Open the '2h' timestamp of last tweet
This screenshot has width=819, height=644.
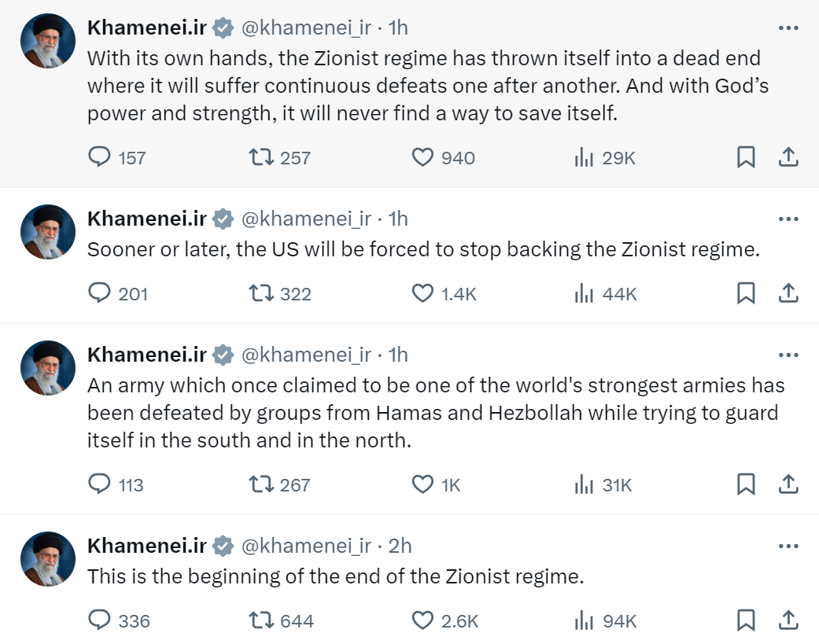click(x=400, y=546)
